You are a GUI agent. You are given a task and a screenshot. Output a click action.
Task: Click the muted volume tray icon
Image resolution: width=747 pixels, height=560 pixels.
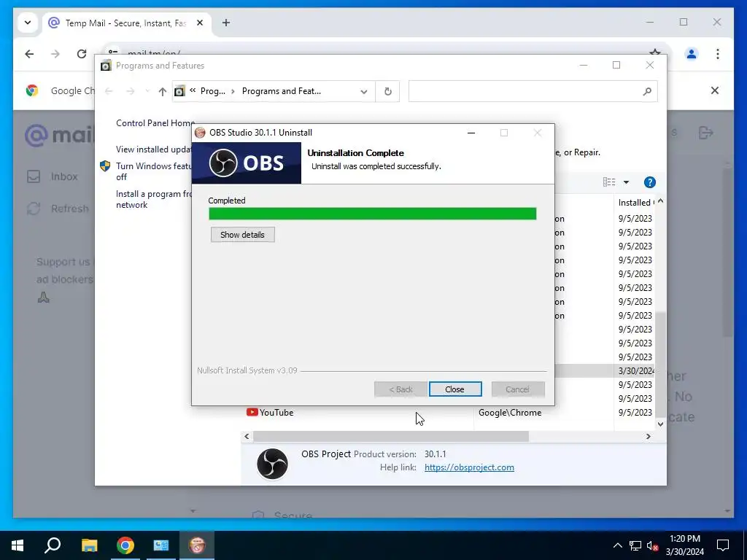coord(653,545)
